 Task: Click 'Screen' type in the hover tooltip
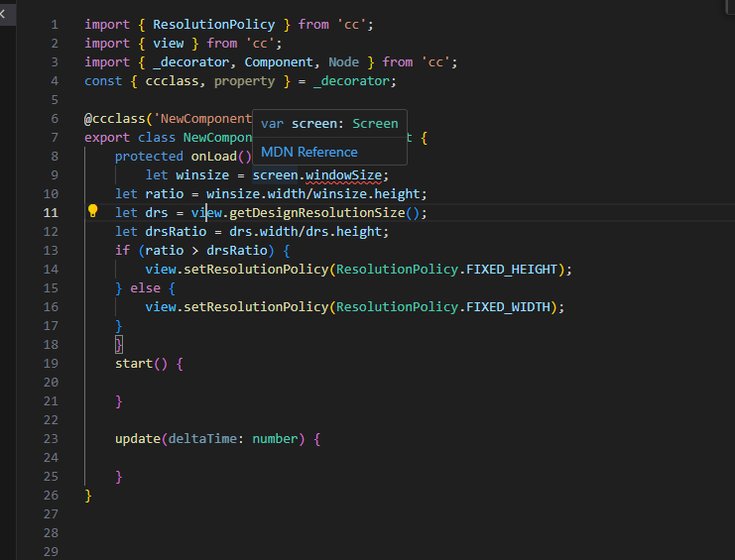(375, 124)
